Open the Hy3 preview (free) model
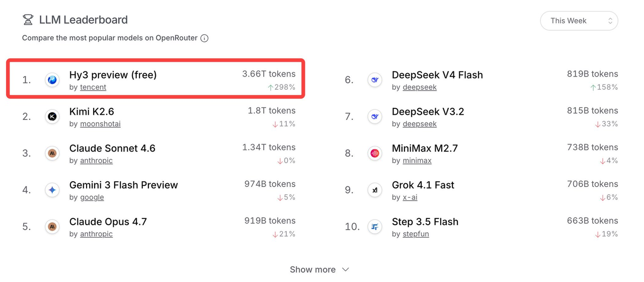 pyautogui.click(x=113, y=75)
